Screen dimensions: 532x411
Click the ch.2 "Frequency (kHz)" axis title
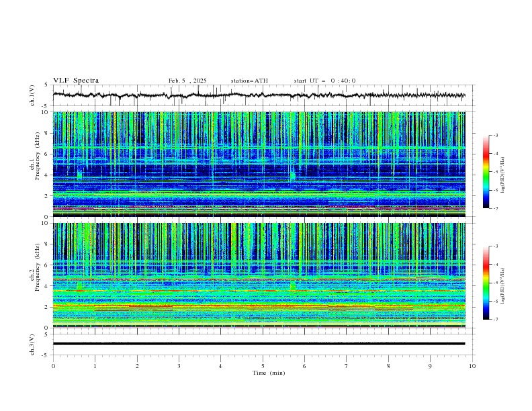38,267
